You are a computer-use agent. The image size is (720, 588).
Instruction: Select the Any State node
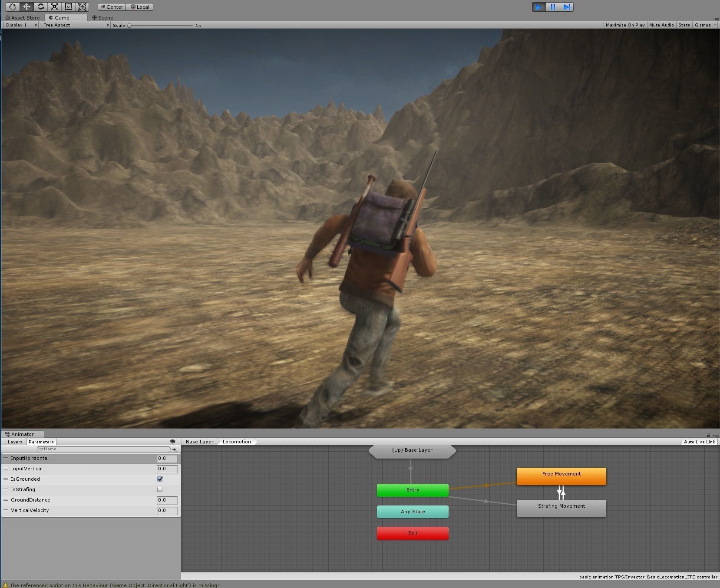click(x=413, y=512)
